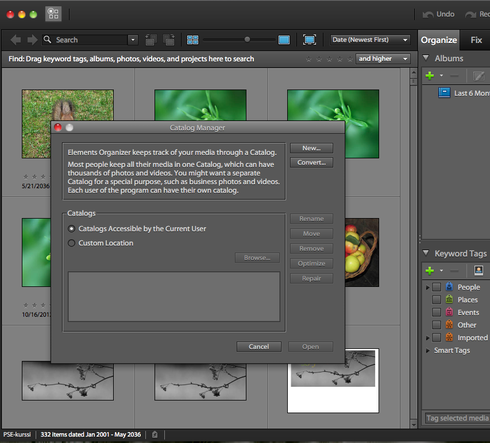Select the Custom Location radio button
This screenshot has height=443, width=490.
click(71, 243)
